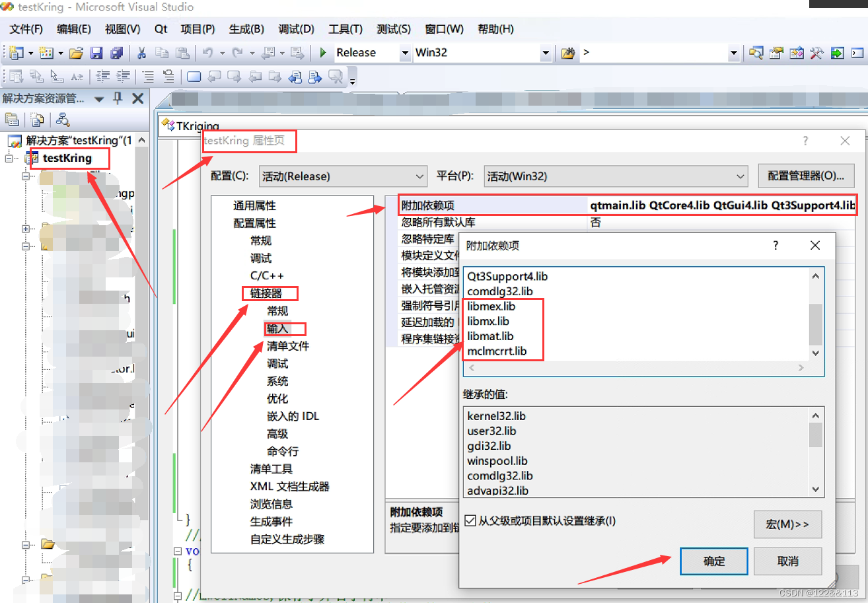Click the Undo arrow icon
Image resolution: width=868 pixels, height=603 pixels.
[207, 53]
